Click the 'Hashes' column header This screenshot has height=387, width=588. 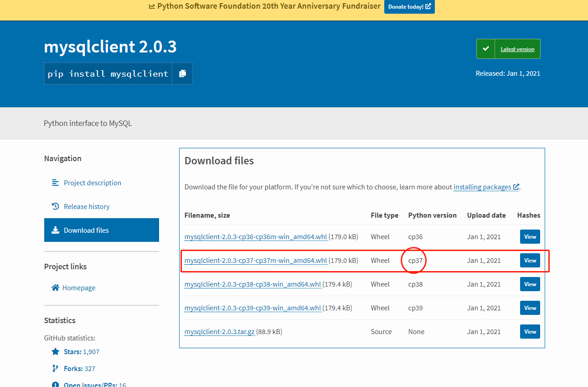tap(529, 215)
